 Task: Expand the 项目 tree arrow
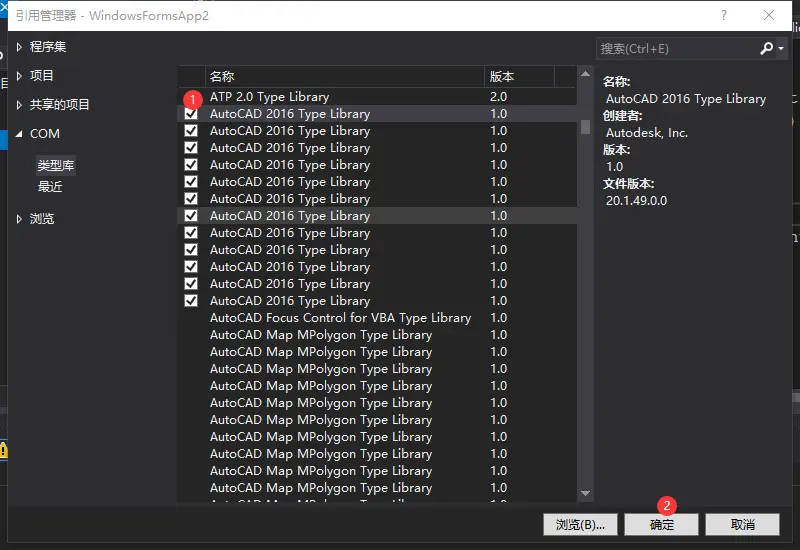(x=19, y=76)
